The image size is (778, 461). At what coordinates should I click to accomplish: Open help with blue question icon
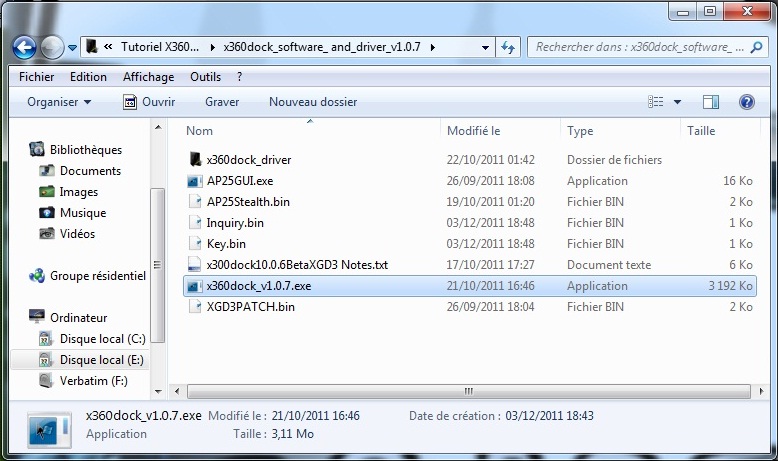click(x=746, y=102)
